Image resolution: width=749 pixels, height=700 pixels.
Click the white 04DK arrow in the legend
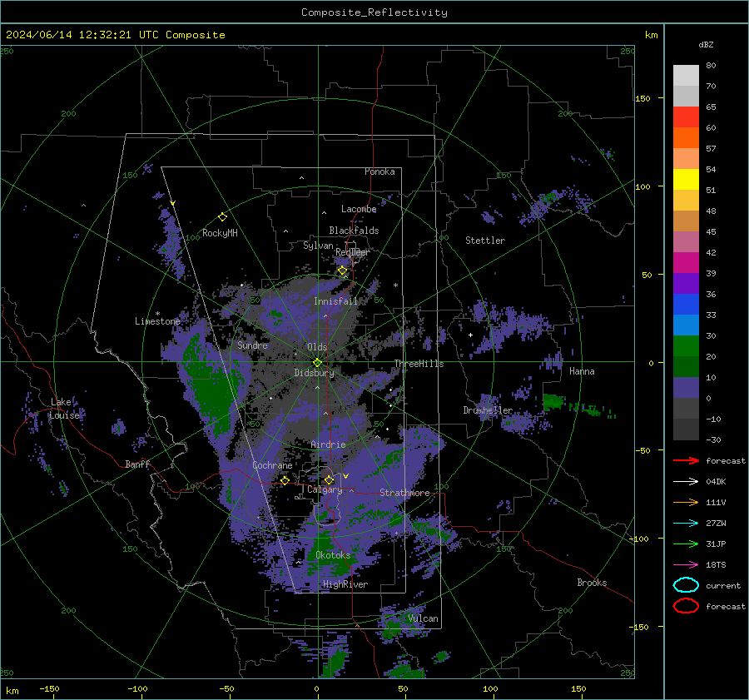(x=686, y=481)
